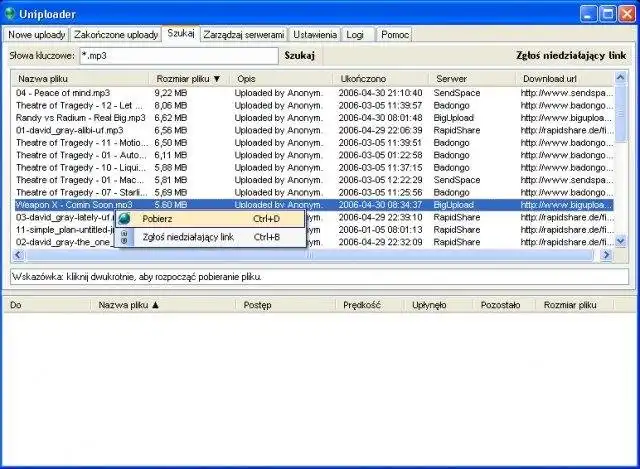This screenshot has height=469, width=640.
Task: Sort downloads by the Postęp column
Action: tap(286, 305)
